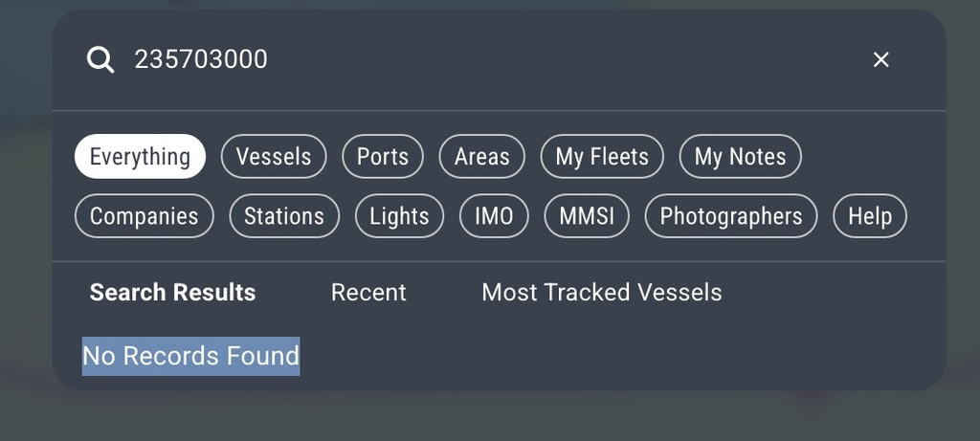The height and width of the screenshot is (441, 980).
Task: Open the Most Tracked Vessels tab
Action: coord(602,293)
